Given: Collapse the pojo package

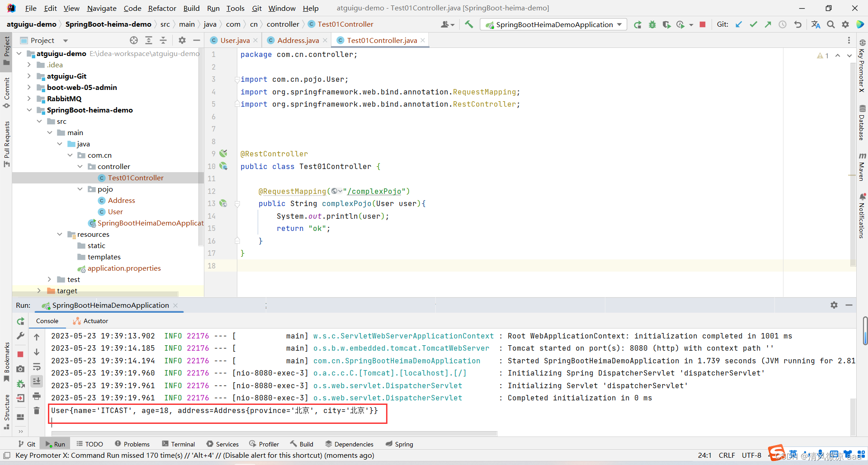Looking at the screenshot, I should [80, 189].
